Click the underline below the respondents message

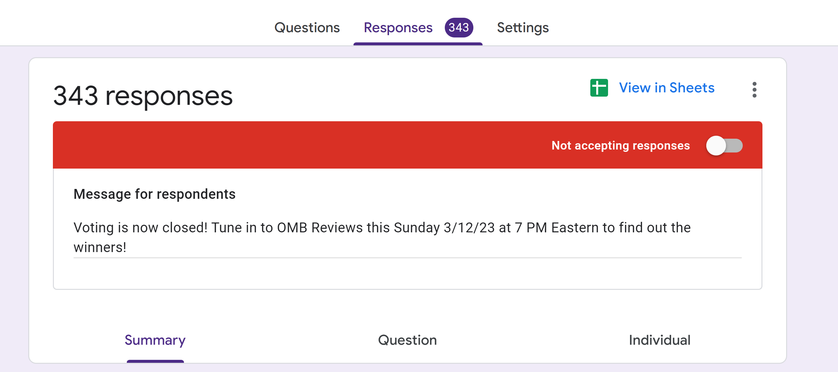pos(407,258)
